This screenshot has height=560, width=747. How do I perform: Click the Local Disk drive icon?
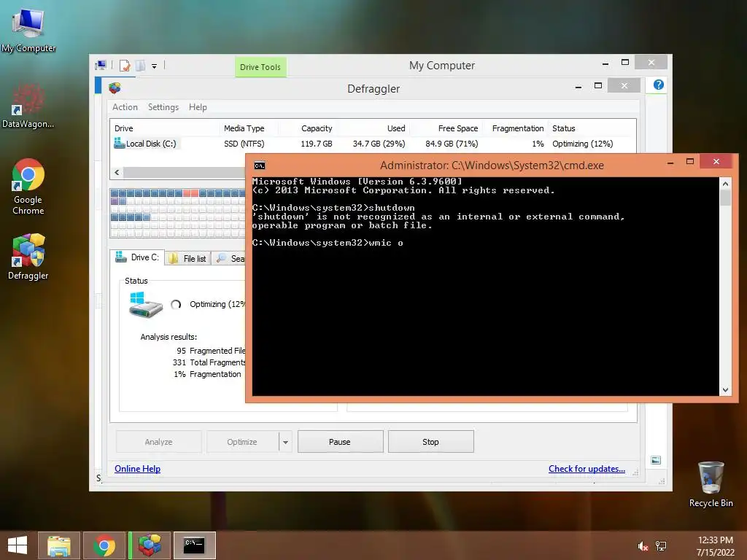click(x=119, y=143)
